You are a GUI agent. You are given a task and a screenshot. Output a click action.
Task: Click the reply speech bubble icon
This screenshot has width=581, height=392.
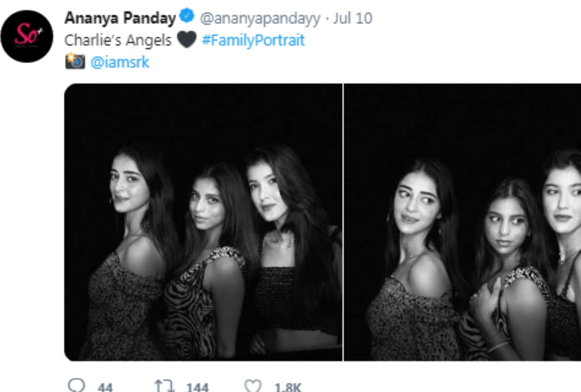pyautogui.click(x=76, y=384)
